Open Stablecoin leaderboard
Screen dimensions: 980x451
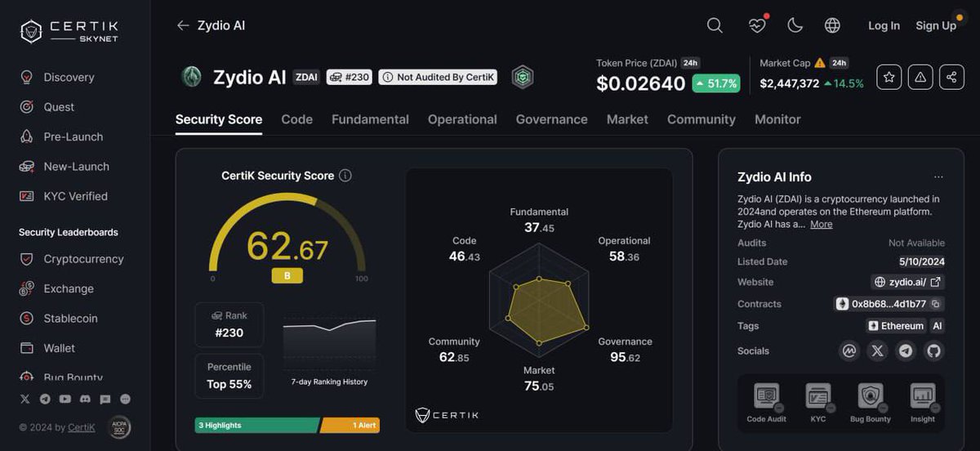[x=59, y=319]
